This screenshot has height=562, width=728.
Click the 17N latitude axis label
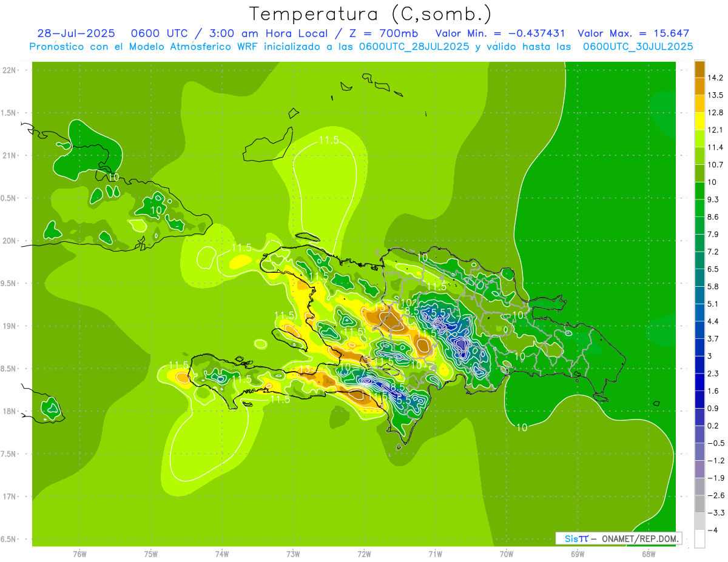(x=10, y=497)
